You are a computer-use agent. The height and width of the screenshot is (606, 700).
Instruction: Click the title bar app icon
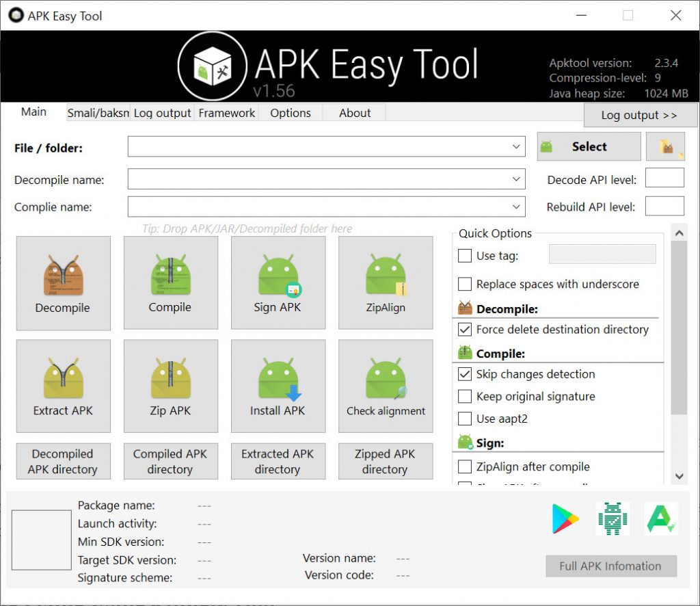pyautogui.click(x=16, y=16)
